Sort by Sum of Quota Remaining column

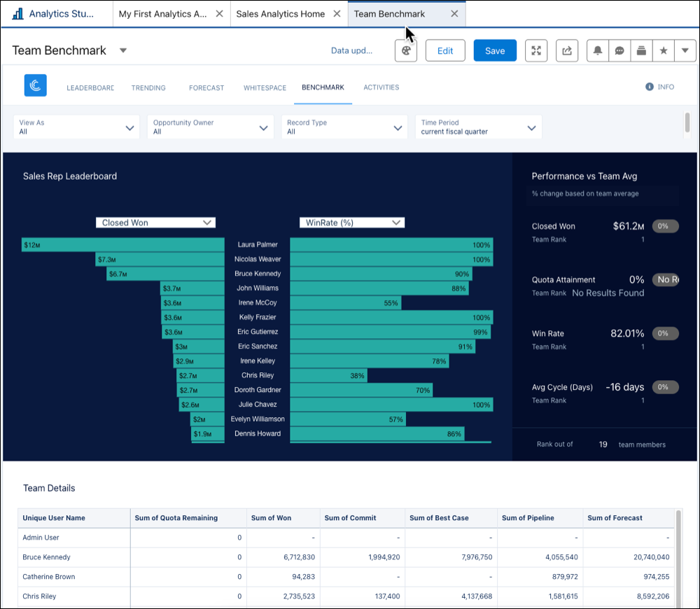(188, 518)
